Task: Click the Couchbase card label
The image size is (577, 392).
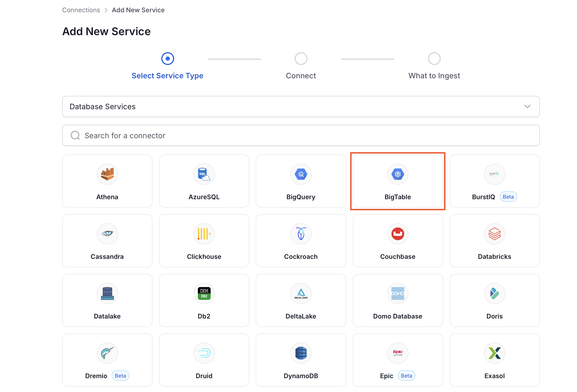Action: tap(398, 257)
